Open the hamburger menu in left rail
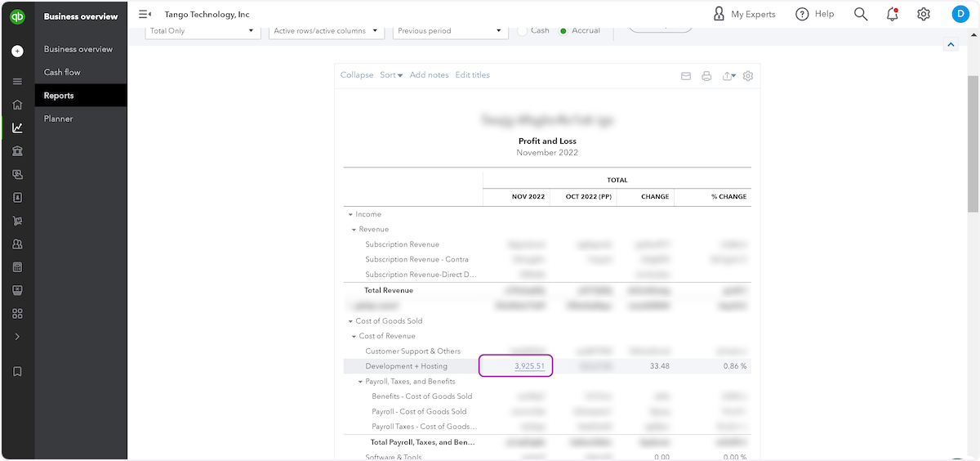This screenshot has width=980, height=461. point(17,81)
